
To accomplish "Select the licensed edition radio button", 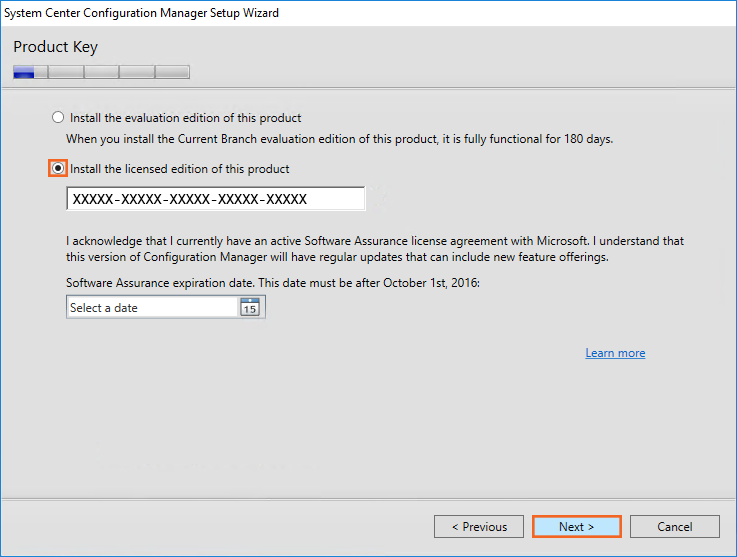I will [58, 169].
